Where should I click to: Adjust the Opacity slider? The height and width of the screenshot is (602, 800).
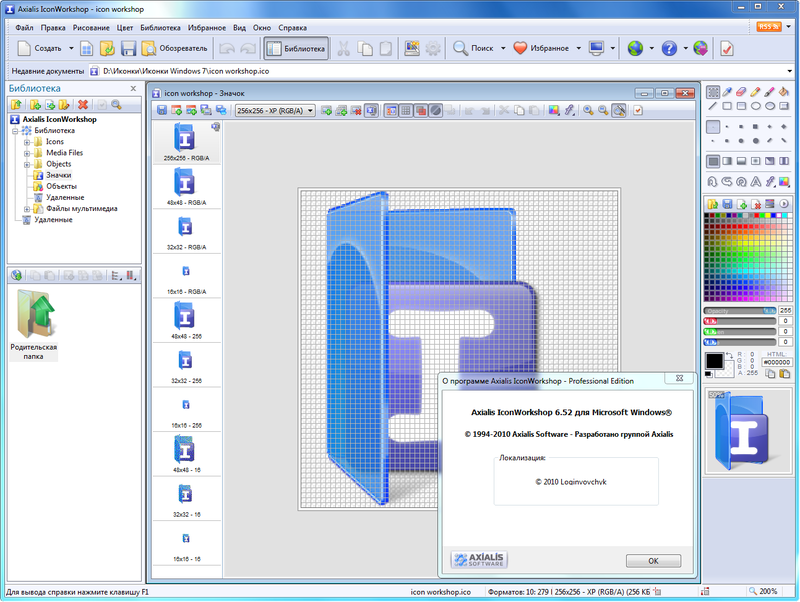(x=740, y=310)
